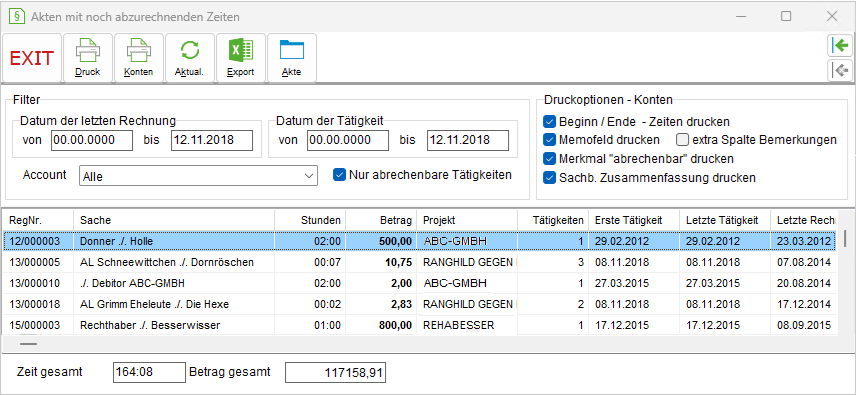Refresh list with Aktual. icon
This screenshot has width=856, height=395.
pyautogui.click(x=189, y=58)
